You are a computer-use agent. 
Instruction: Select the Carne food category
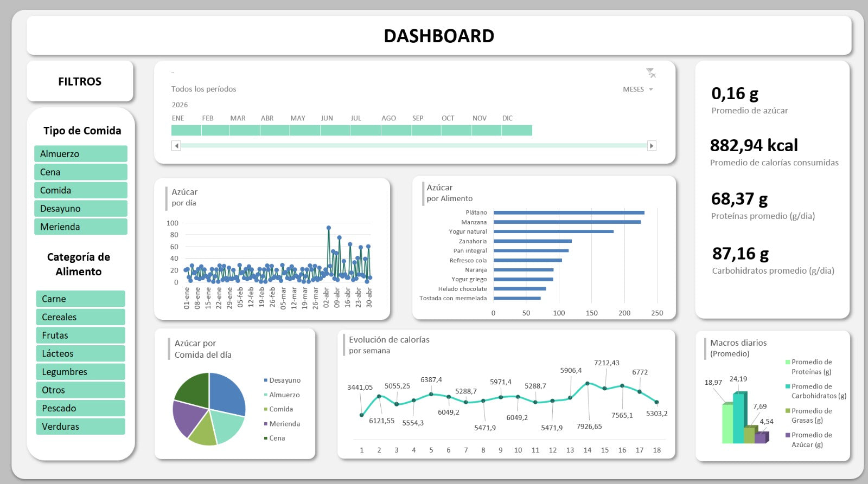pos(80,299)
